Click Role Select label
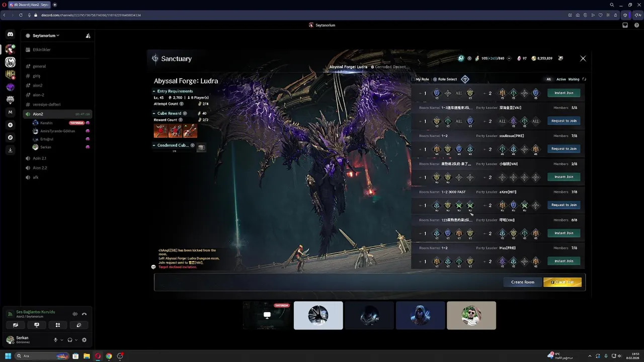644x362 pixels. tap(447, 79)
